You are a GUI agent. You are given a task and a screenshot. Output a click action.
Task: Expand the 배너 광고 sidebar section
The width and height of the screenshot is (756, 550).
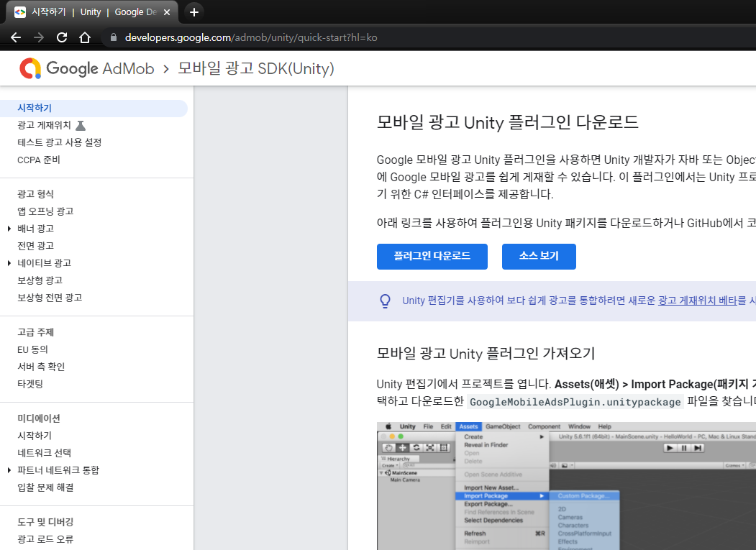[x=9, y=229]
